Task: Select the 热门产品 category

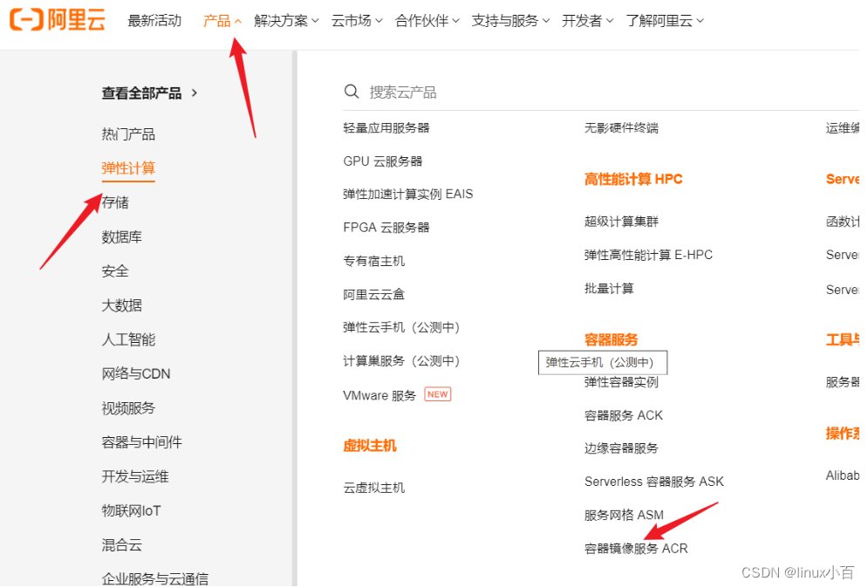Action: (x=128, y=134)
